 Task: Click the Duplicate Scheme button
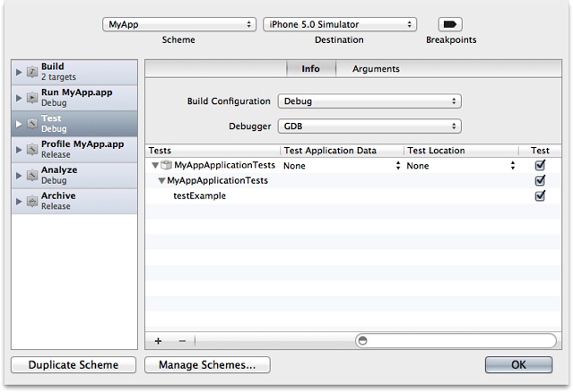(74, 365)
